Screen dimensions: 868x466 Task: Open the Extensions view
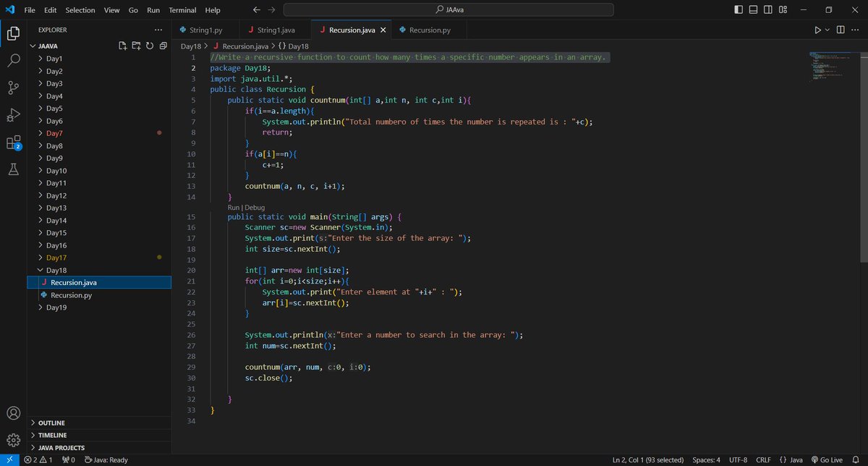pyautogui.click(x=13, y=143)
